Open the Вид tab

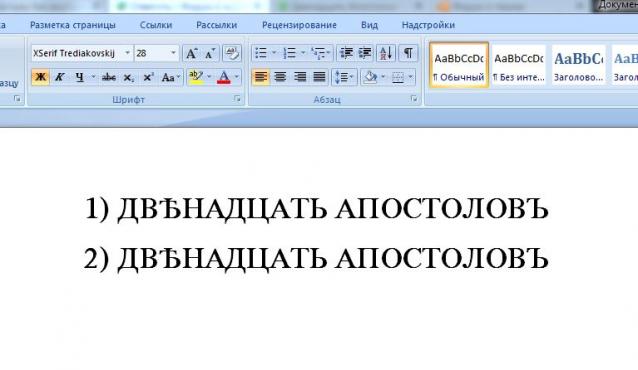tap(369, 25)
